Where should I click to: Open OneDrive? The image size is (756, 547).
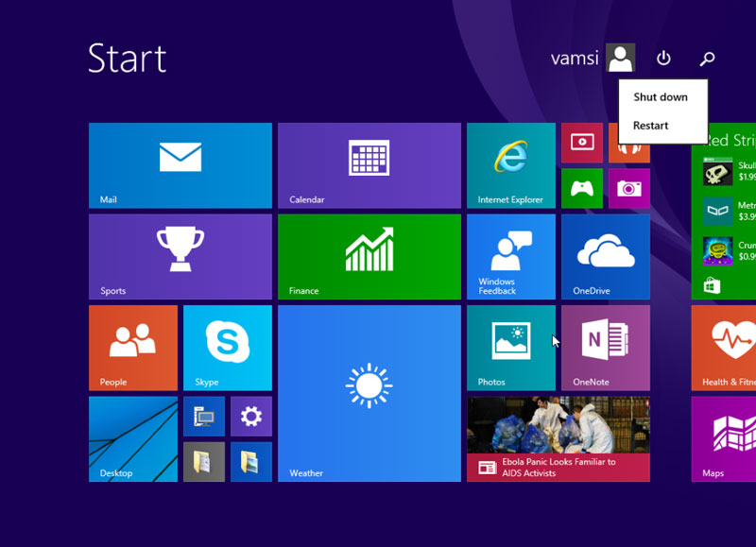[605, 256]
